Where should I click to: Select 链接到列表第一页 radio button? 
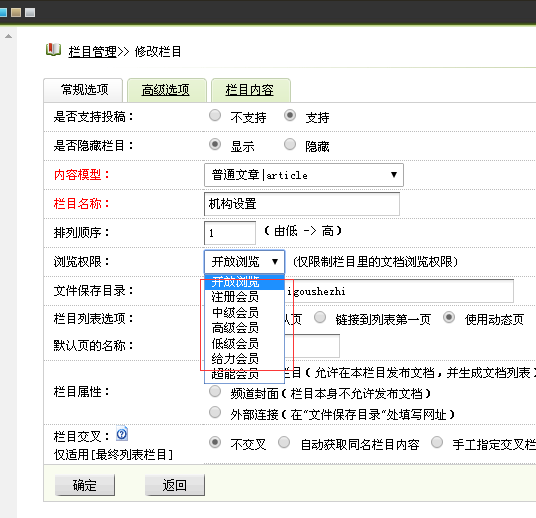coord(320,317)
